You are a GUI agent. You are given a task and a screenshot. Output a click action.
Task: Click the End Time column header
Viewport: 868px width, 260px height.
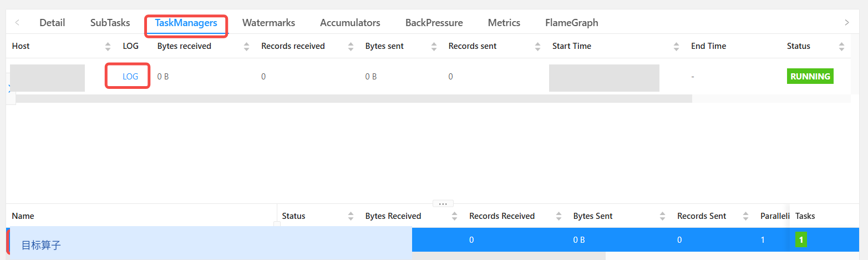(708, 46)
